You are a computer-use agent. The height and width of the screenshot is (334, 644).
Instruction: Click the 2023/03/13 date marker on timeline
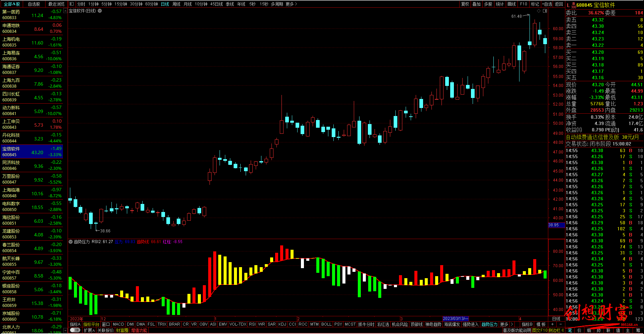pyautogui.click(x=456, y=319)
